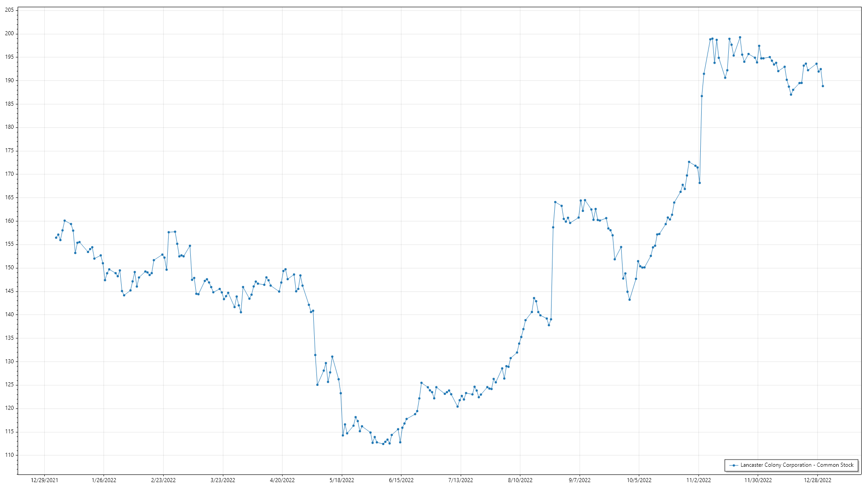The height and width of the screenshot is (488, 868).
Task: Click the 155 y-axis value label
Action: point(9,244)
